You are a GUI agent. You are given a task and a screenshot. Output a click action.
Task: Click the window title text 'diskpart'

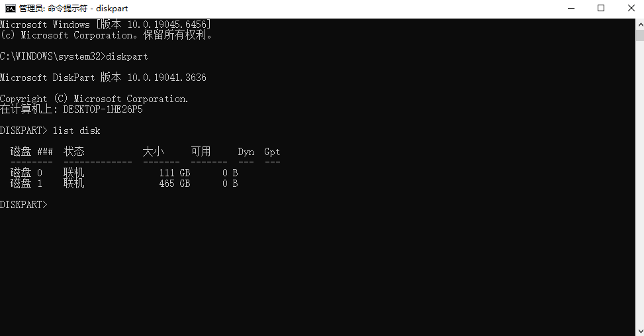point(112,9)
